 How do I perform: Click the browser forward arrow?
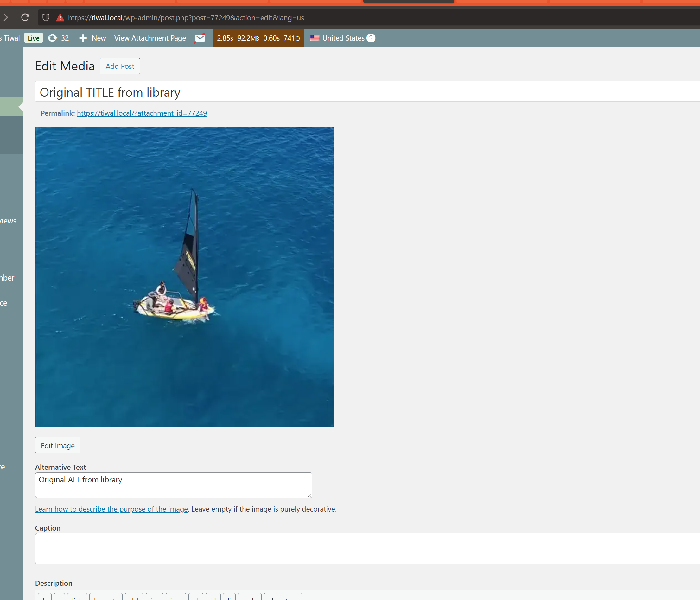5,17
